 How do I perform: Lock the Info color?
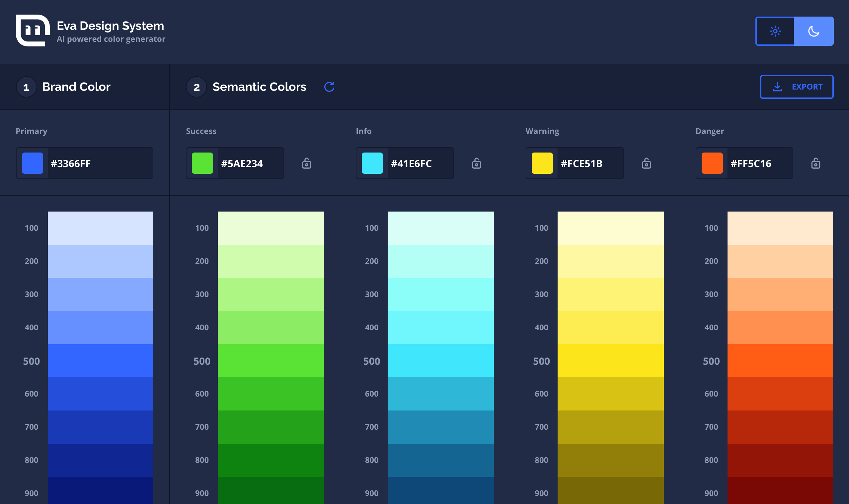(477, 163)
